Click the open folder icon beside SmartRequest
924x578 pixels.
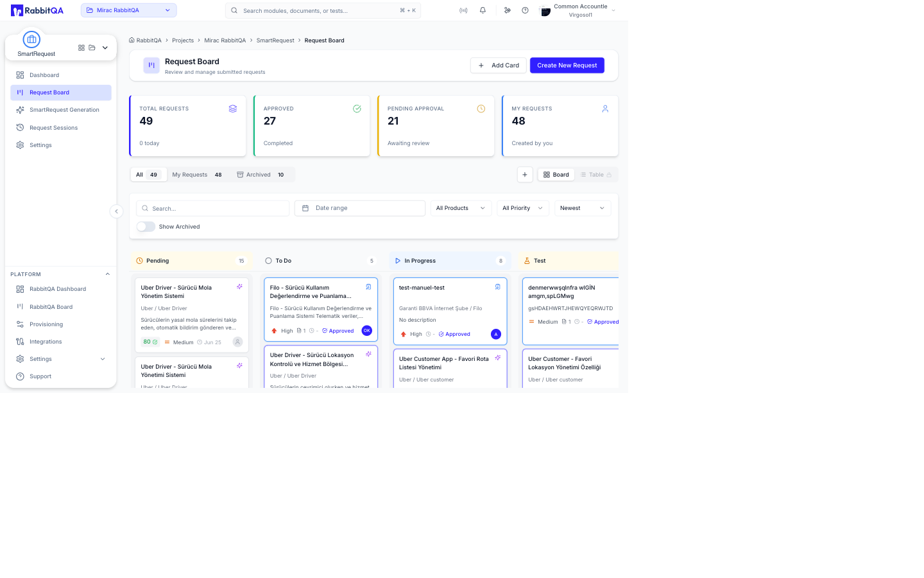92,48
